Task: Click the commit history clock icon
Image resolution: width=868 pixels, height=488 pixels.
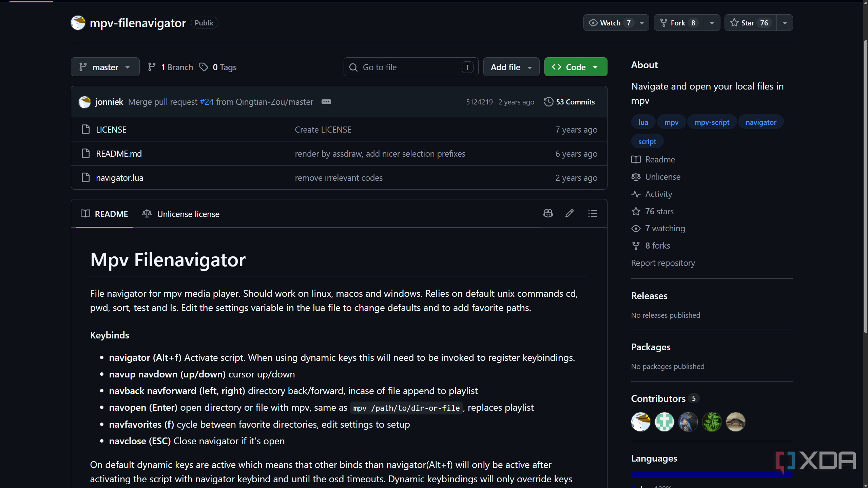Action: pos(548,102)
